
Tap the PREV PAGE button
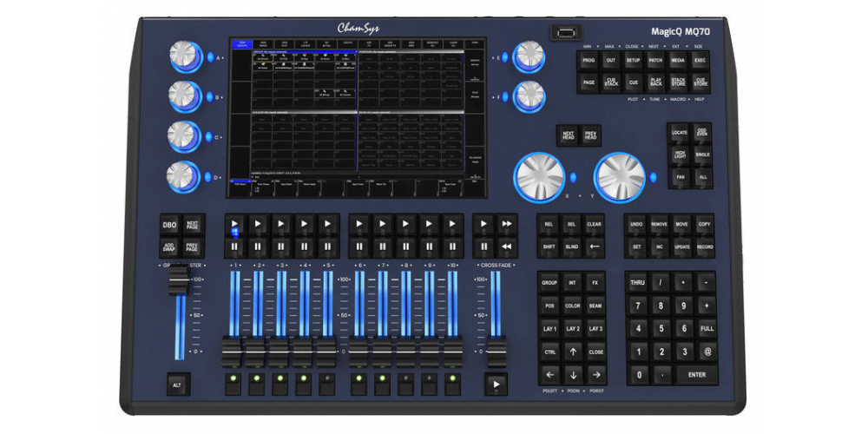pyautogui.click(x=192, y=247)
